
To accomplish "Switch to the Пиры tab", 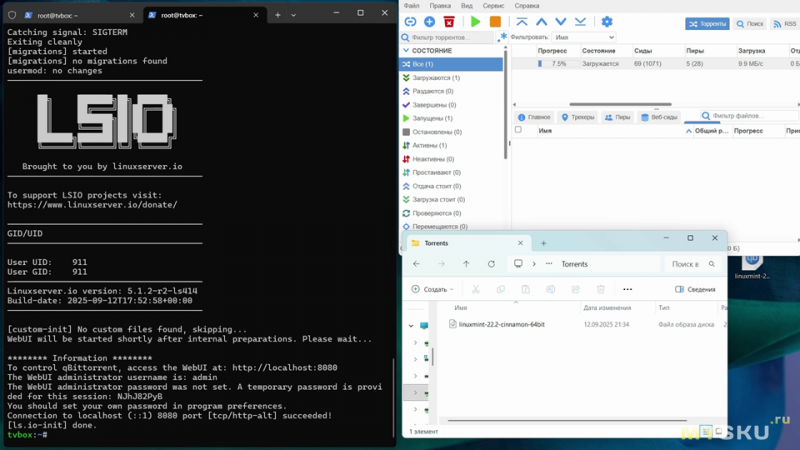I will [617, 117].
